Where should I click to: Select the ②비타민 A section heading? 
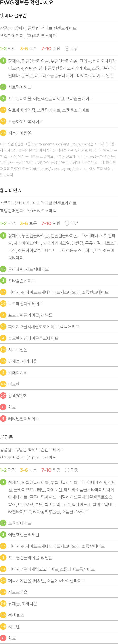click(11, 190)
